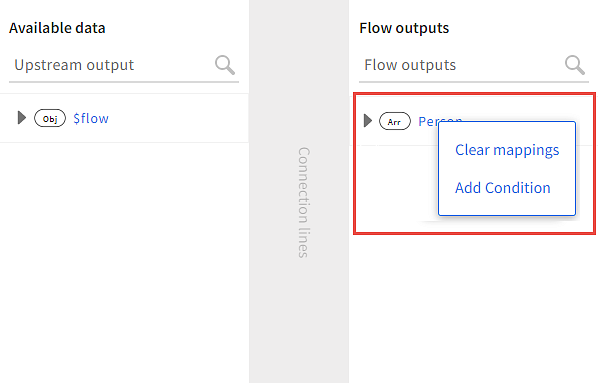Choose Add Condition from the context menu
The height and width of the screenshot is (383, 598).
[x=503, y=188]
